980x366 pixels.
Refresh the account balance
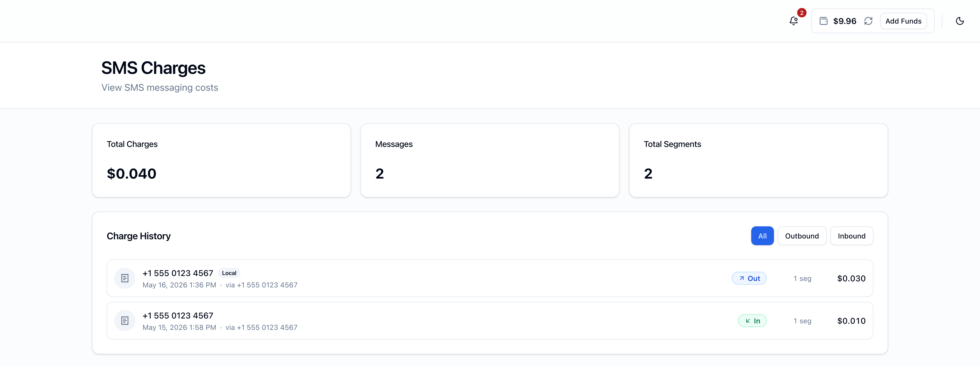[868, 21]
